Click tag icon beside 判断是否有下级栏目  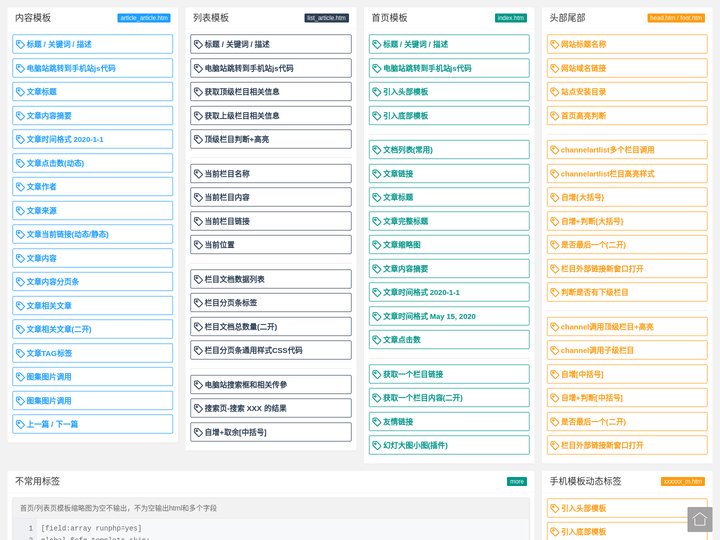(x=555, y=292)
